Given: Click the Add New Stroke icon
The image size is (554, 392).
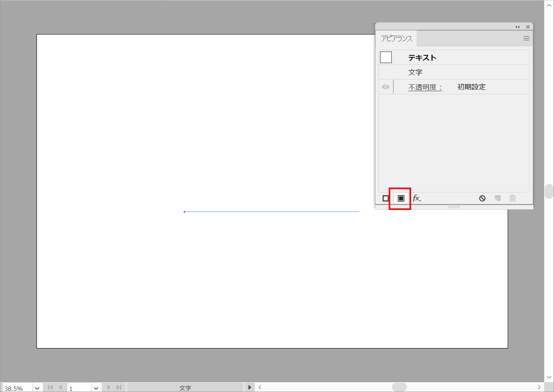Looking at the screenshot, I should click(386, 199).
